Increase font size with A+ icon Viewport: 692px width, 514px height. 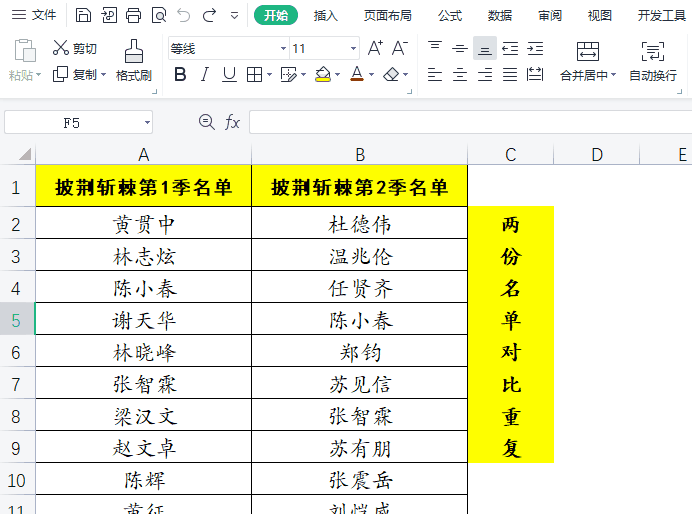pos(375,48)
